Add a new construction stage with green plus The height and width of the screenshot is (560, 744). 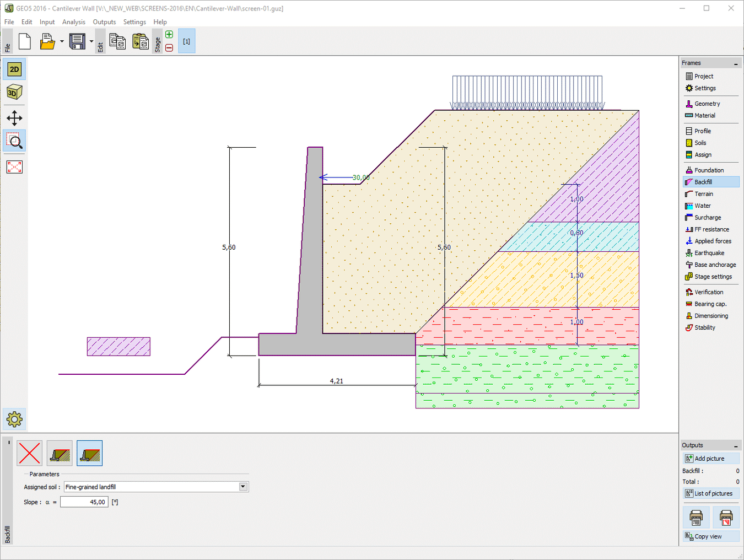coord(169,34)
